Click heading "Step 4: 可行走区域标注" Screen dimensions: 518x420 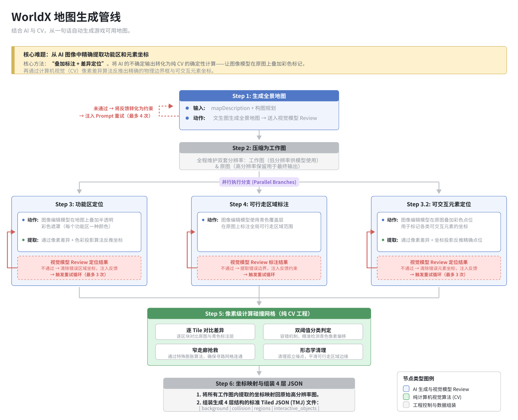(x=259, y=204)
